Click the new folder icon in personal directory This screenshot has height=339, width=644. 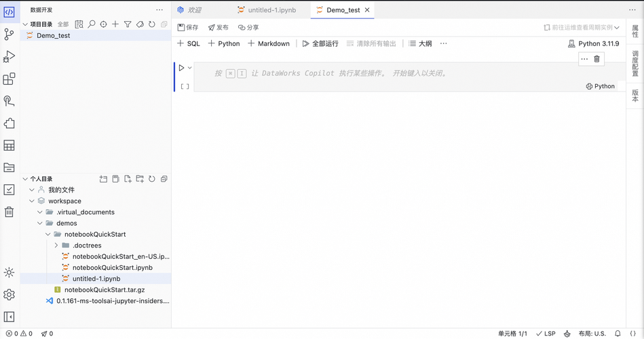(x=140, y=178)
